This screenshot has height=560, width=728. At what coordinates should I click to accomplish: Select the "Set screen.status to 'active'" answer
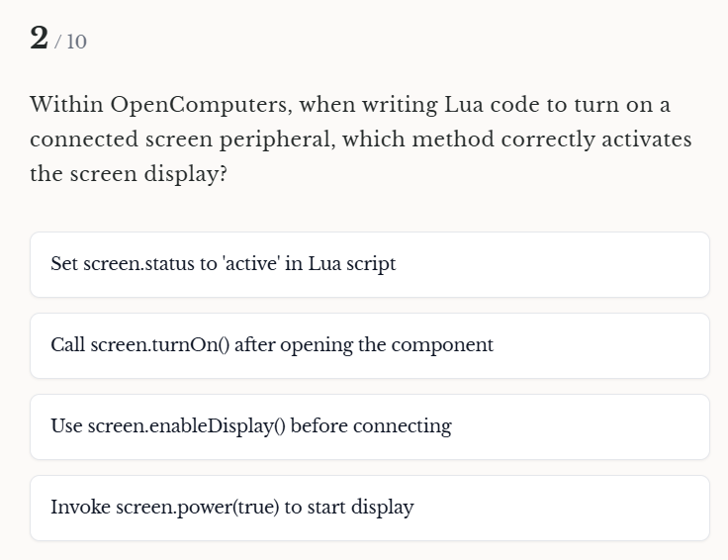(369, 264)
